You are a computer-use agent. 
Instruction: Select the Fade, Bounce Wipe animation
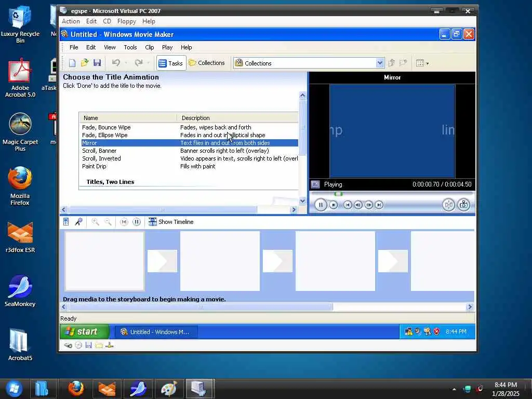click(x=189, y=127)
